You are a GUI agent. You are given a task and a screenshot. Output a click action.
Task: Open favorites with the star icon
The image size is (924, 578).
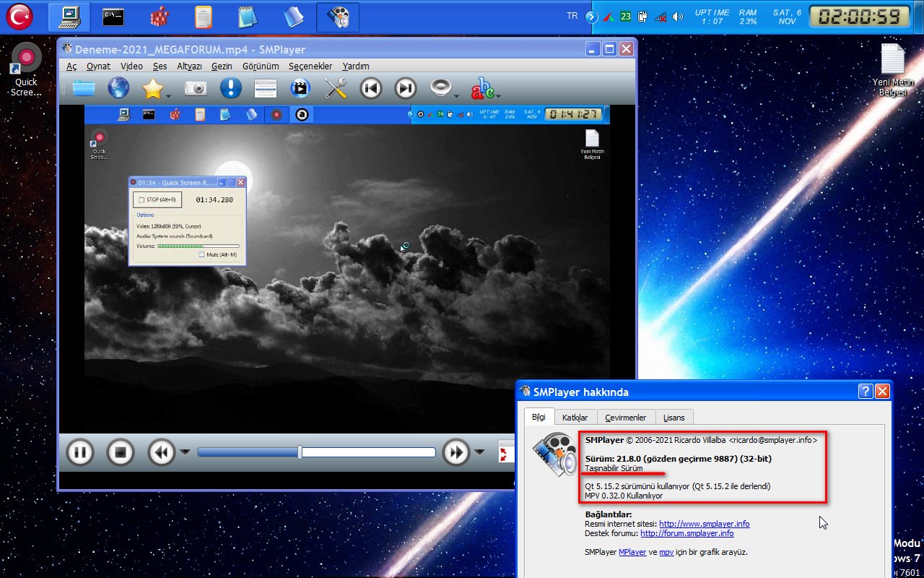153,89
